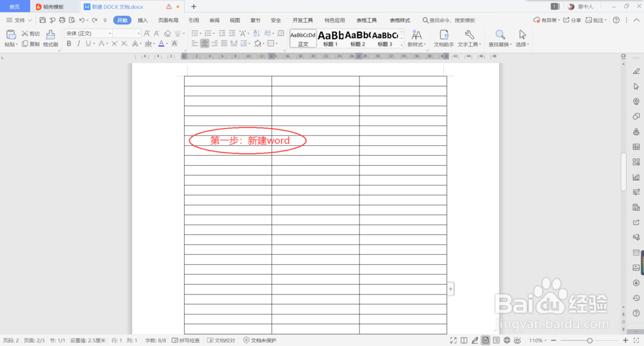The height and width of the screenshot is (346, 644).
Task: Open bullet list style dropdown
Action: [200, 33]
